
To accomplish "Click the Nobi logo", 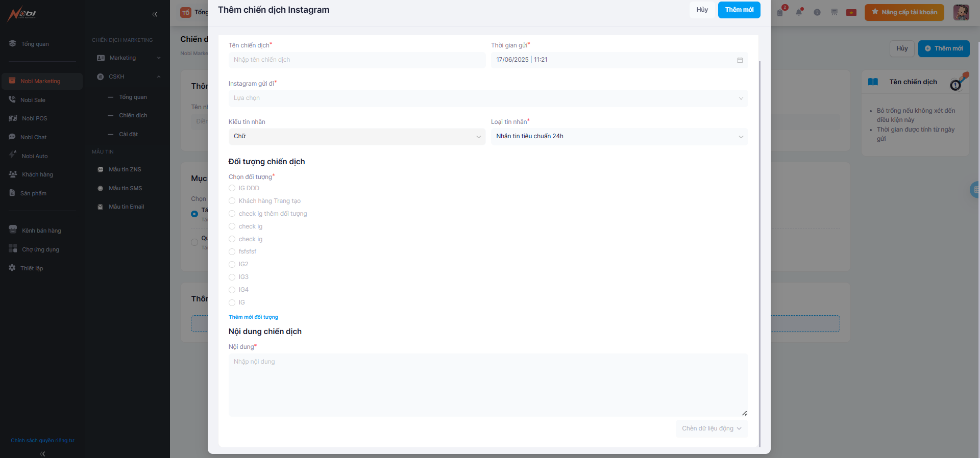I will point(22,14).
